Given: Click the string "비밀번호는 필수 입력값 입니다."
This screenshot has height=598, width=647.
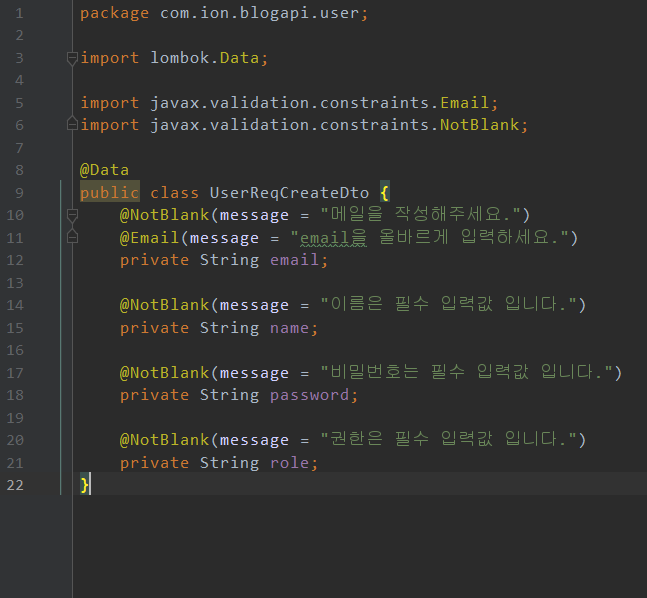Looking at the screenshot, I should (x=467, y=372).
